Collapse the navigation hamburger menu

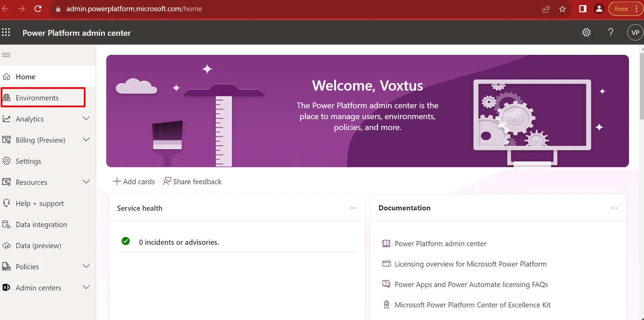click(x=6, y=55)
